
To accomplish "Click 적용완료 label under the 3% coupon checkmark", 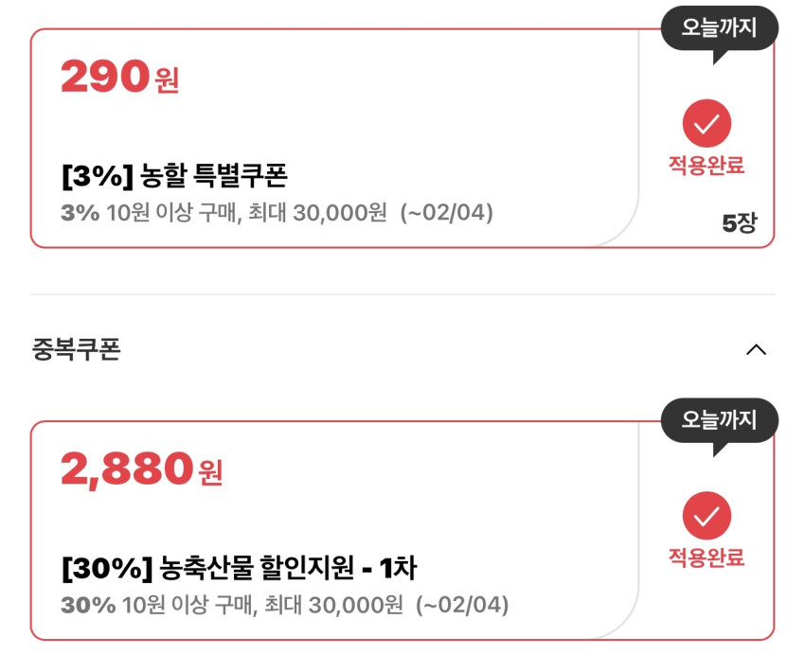I will (x=707, y=166).
